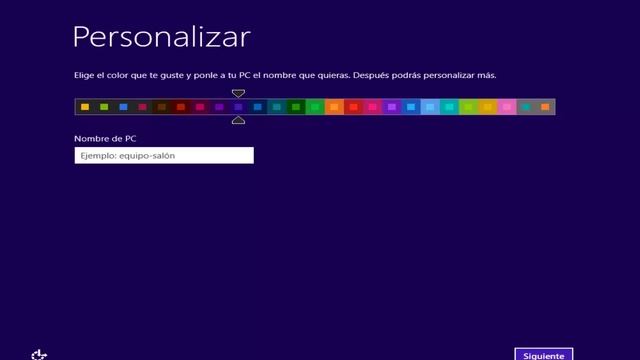The image size is (640, 360).
Task: Focus the Nombre de PC text field
Action: tap(164, 156)
